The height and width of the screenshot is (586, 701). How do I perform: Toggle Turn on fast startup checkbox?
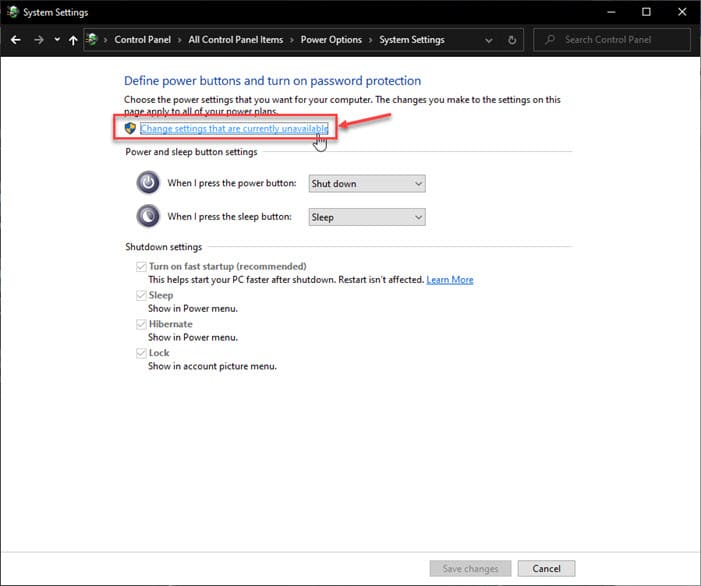tap(141, 267)
